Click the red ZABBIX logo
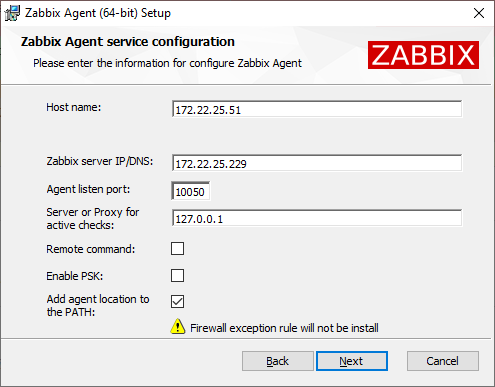 423,55
